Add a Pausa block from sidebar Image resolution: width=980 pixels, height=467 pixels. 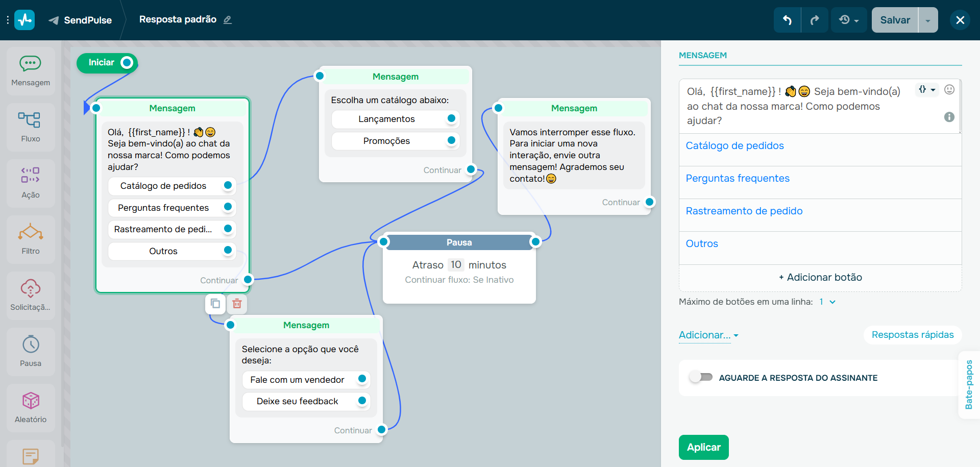click(x=31, y=352)
